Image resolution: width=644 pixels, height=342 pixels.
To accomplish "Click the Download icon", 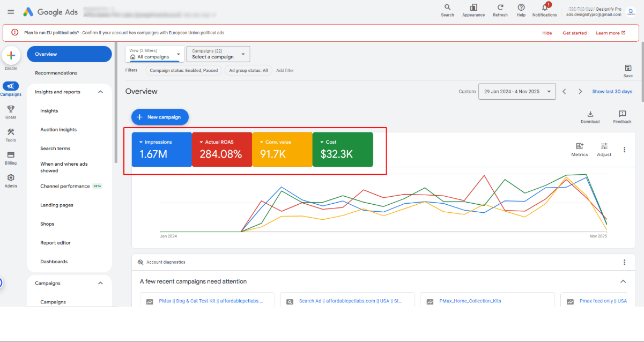I will coord(590,114).
